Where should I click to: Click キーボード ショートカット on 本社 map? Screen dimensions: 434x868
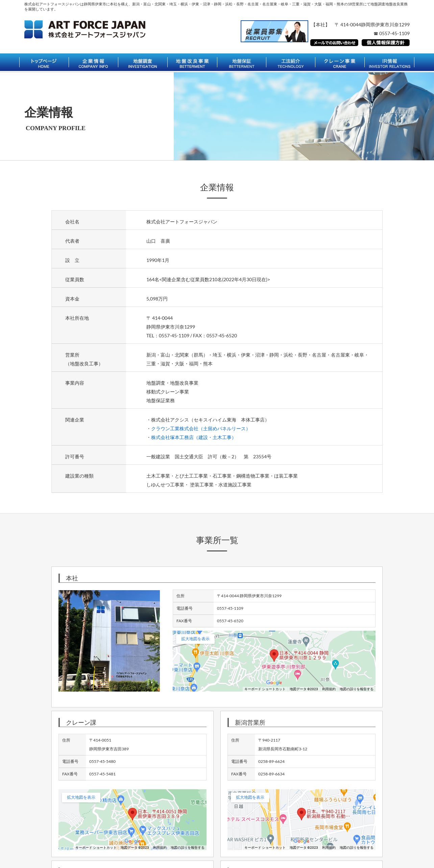(x=265, y=689)
